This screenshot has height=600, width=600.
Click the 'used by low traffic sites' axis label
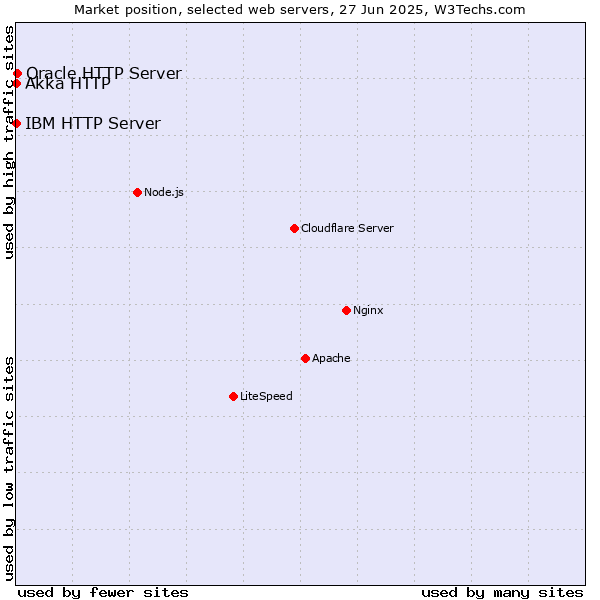(8, 469)
